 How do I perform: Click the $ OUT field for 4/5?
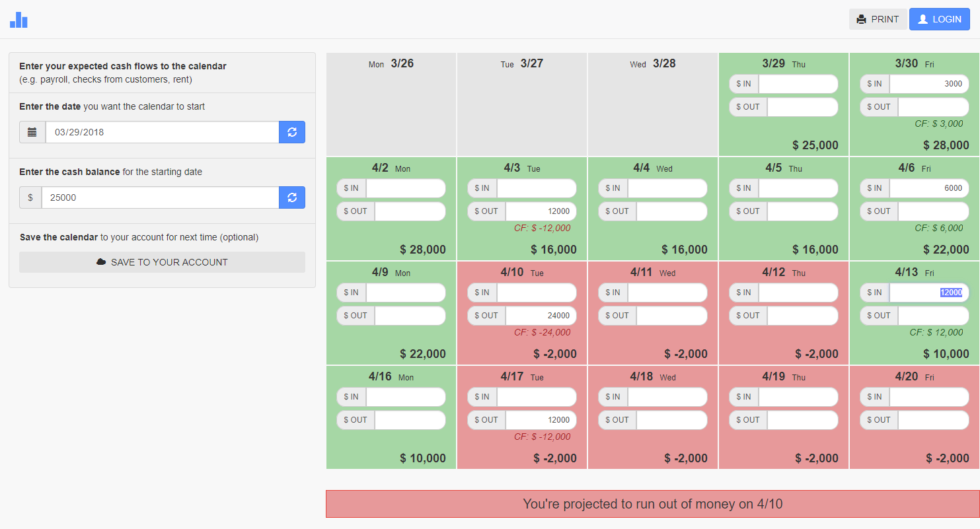pyautogui.click(x=802, y=211)
